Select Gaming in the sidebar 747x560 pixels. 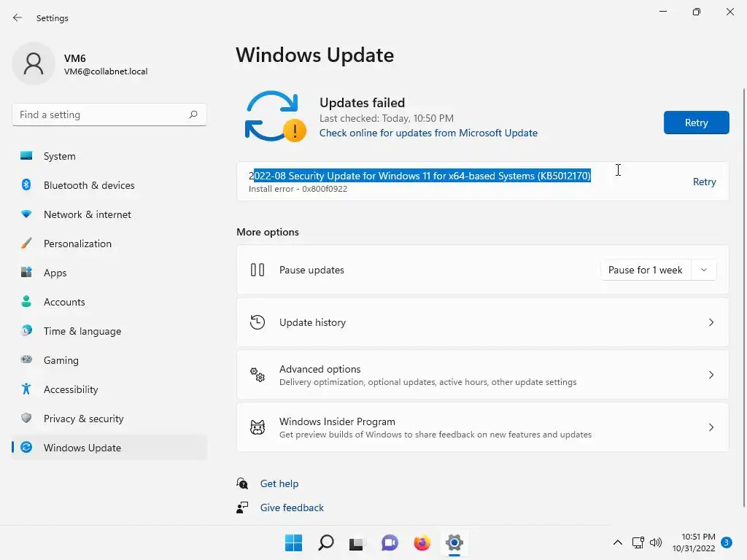coord(109,360)
